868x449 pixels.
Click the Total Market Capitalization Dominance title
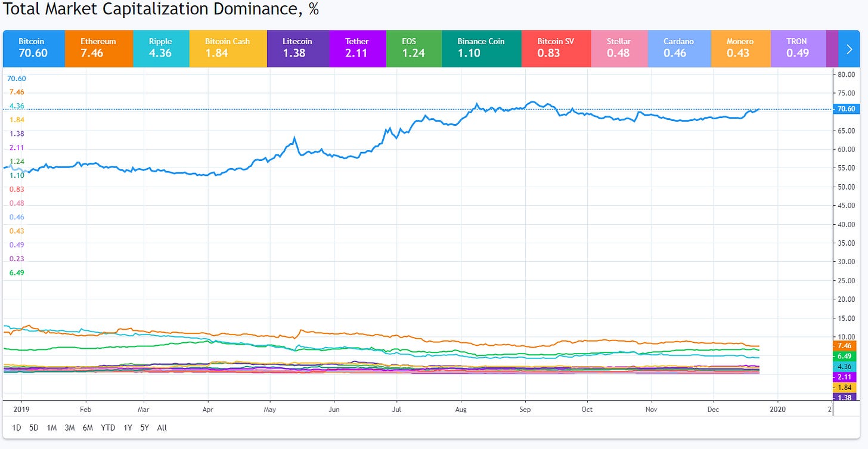(161, 10)
